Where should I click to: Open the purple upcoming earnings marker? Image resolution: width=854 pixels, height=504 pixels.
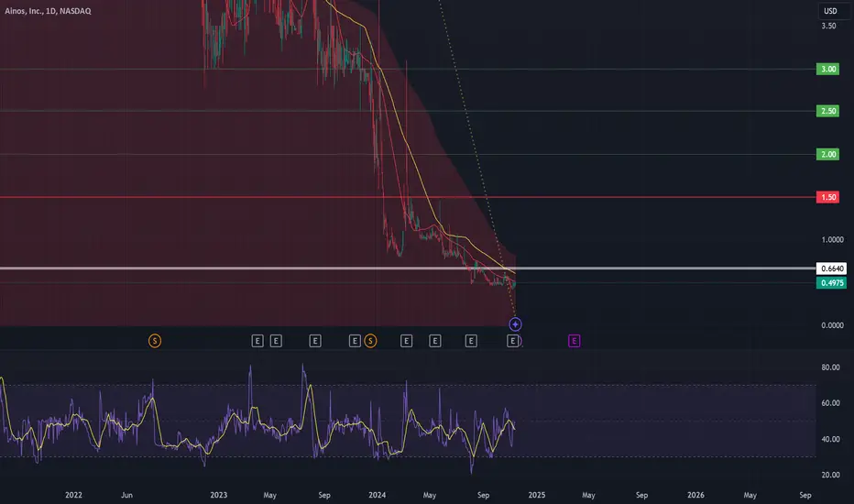click(574, 341)
